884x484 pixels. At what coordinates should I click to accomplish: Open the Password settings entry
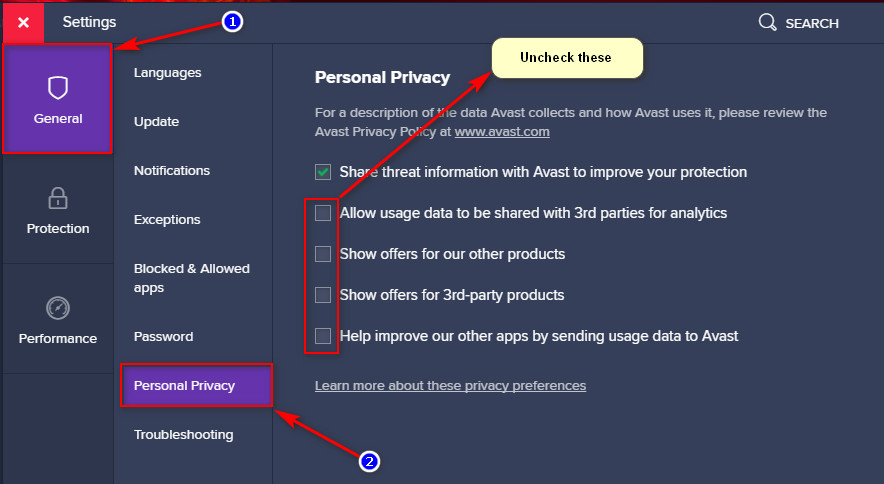pos(163,337)
